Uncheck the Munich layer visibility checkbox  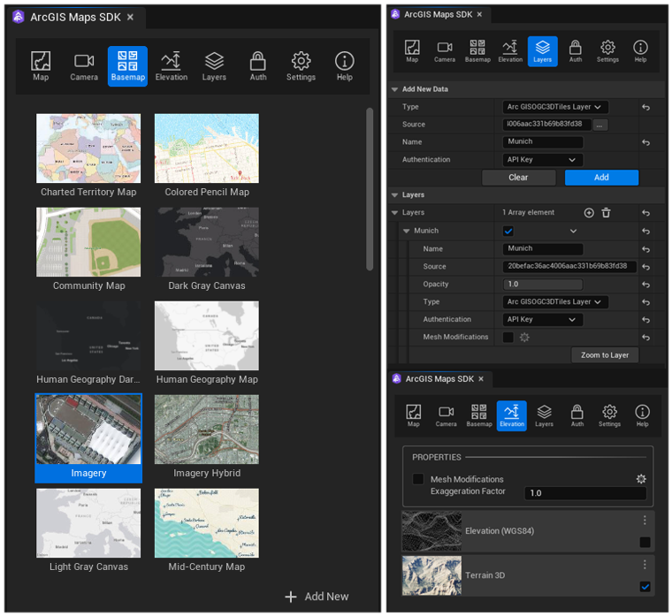pos(508,232)
